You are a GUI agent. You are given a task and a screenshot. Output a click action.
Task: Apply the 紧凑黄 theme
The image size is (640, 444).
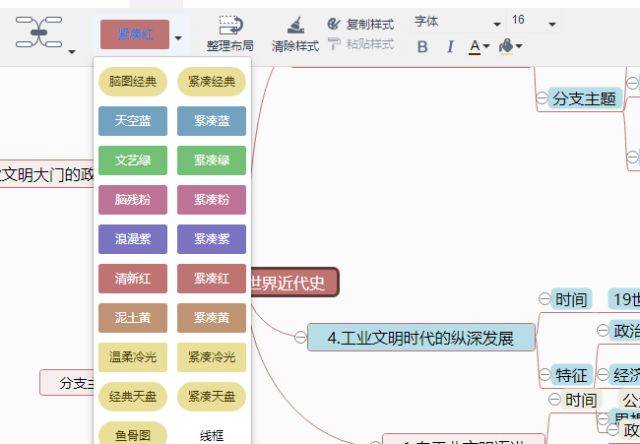[x=211, y=318]
